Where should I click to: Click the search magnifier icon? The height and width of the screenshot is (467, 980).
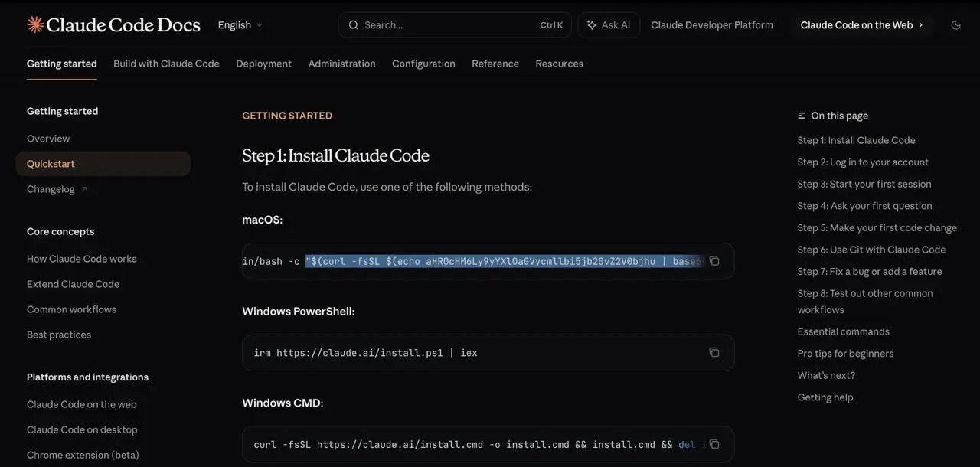pos(354,25)
